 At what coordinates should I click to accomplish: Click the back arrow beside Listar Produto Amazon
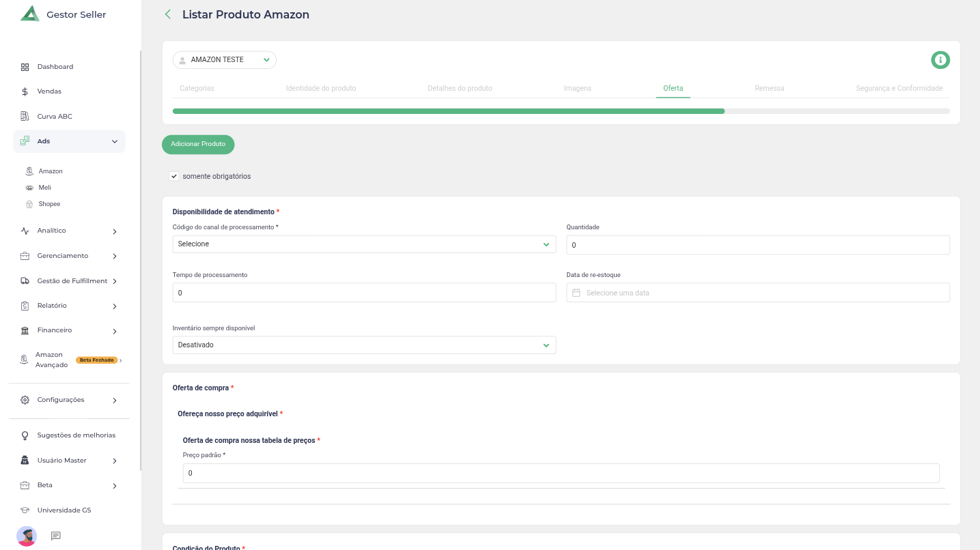[168, 14]
